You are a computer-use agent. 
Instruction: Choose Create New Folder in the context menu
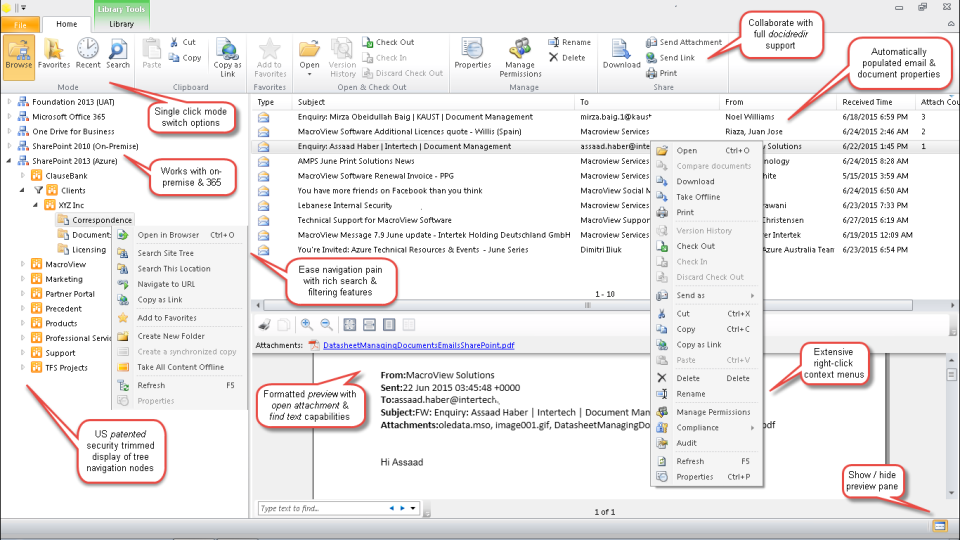click(x=180, y=336)
